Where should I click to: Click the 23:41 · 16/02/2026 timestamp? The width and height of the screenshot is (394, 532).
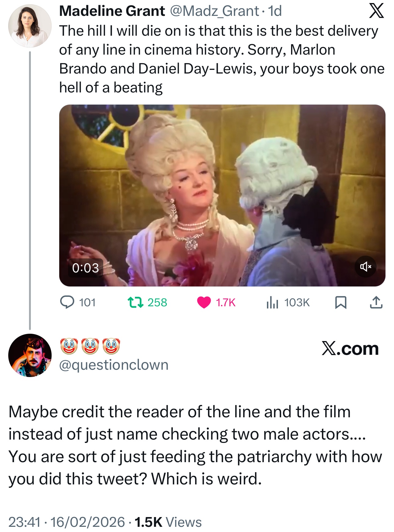pyautogui.click(x=67, y=522)
